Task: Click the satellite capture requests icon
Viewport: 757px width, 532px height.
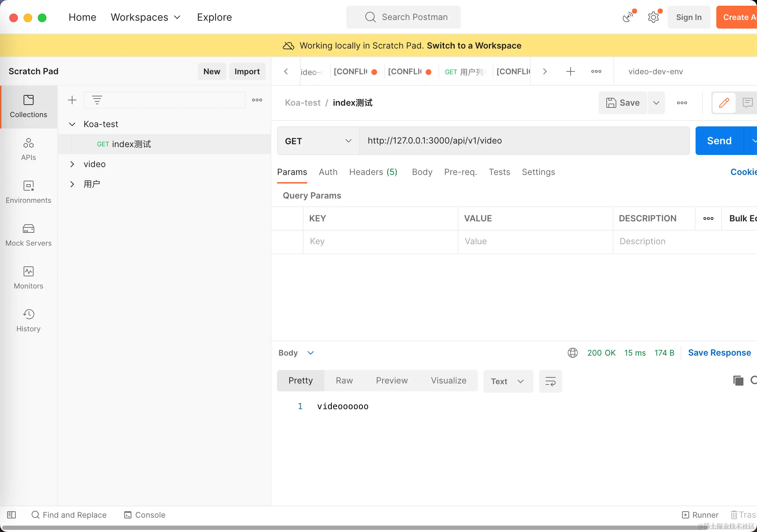Action: [x=628, y=17]
